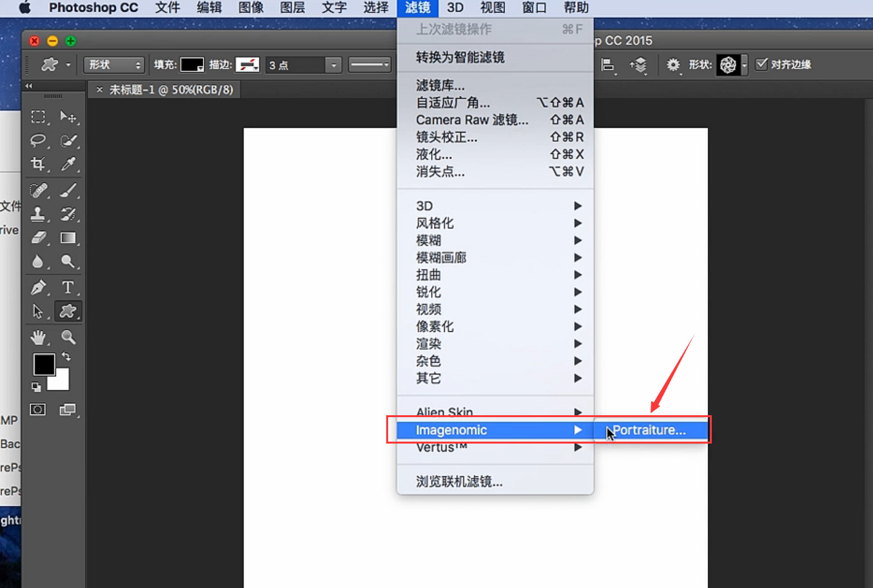Expand the 扭曲 submenu
The image size is (873, 588).
[x=495, y=275]
